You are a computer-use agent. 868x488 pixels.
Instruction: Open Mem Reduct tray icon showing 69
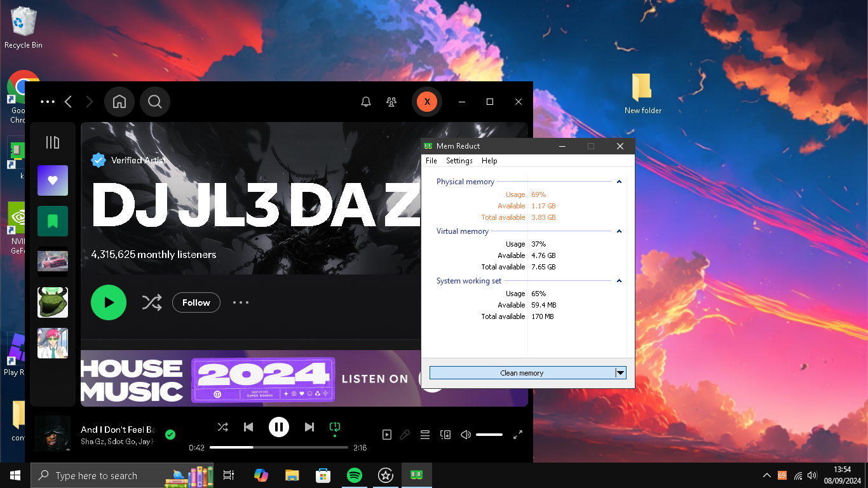click(782, 475)
